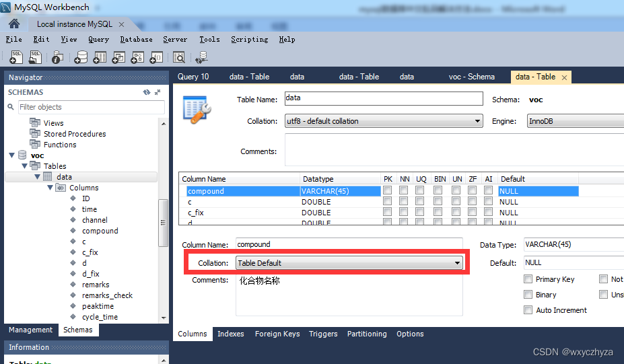The width and height of the screenshot is (624, 364).
Task: Create a new SQL tab icon
Action: [16, 57]
